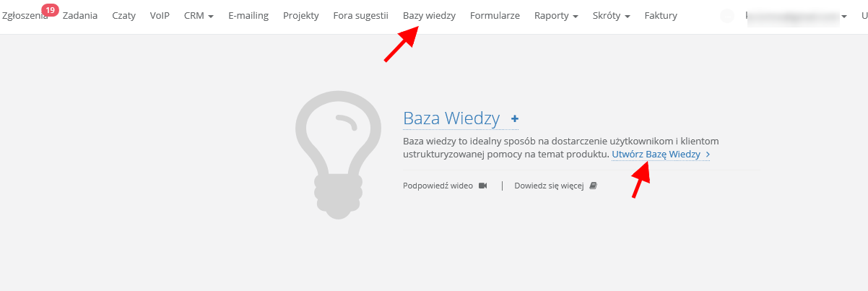Image resolution: width=868 pixels, height=291 pixels.
Task: Go to Zadania
Action: (x=80, y=15)
